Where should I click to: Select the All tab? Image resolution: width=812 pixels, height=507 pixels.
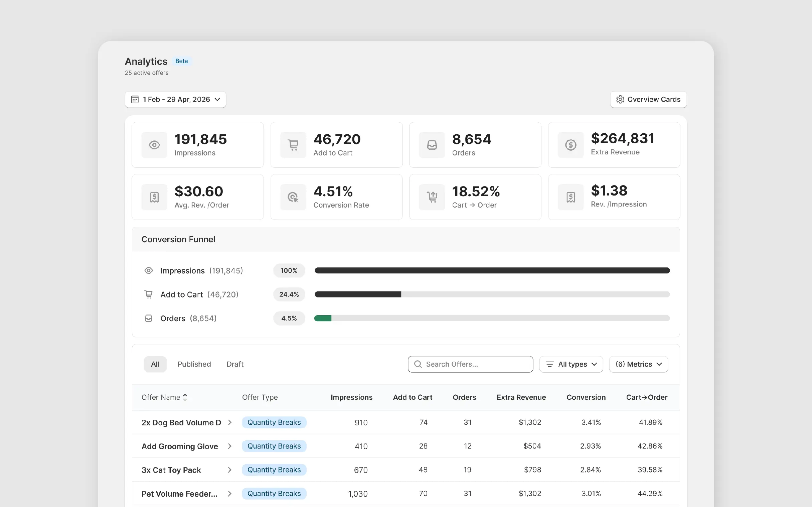coord(155,364)
